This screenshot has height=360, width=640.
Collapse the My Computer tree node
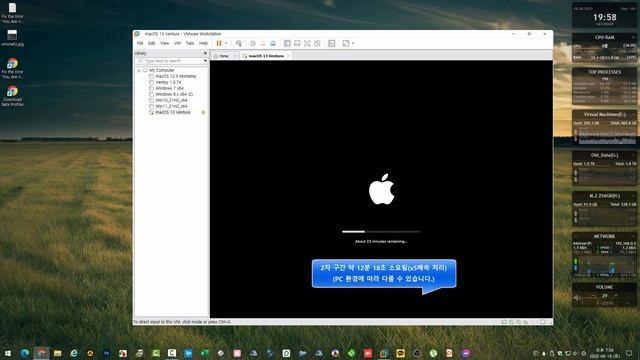tap(139, 70)
